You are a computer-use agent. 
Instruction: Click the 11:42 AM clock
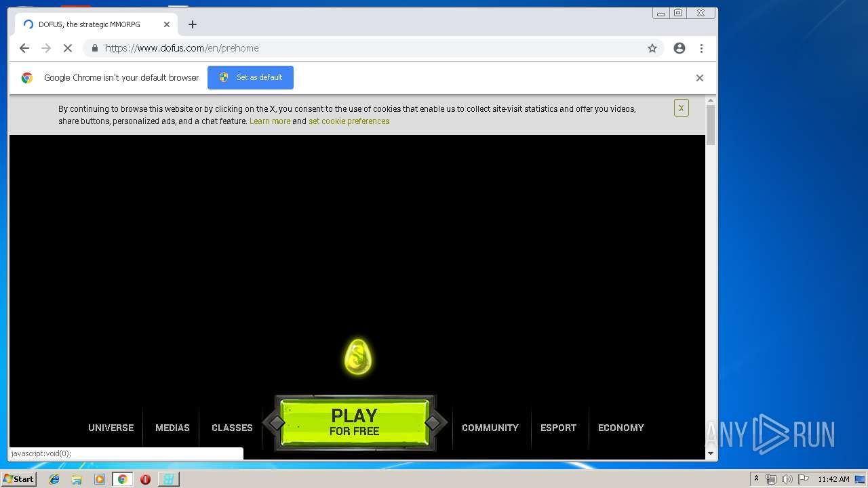click(x=833, y=479)
